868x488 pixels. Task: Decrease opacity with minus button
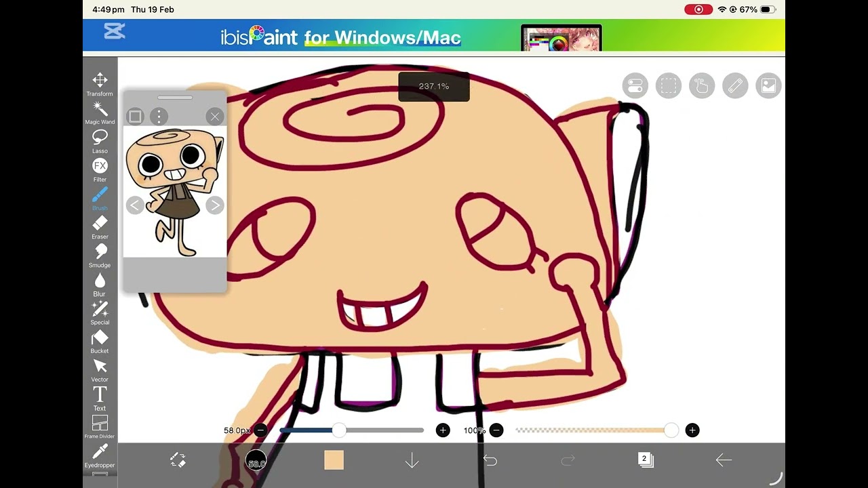pyautogui.click(x=496, y=430)
